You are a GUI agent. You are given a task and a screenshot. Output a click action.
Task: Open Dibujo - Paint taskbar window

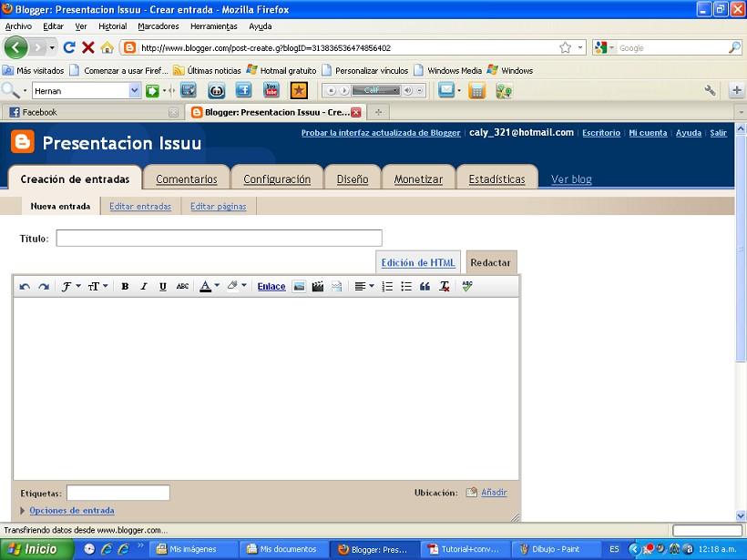pyautogui.click(x=556, y=549)
